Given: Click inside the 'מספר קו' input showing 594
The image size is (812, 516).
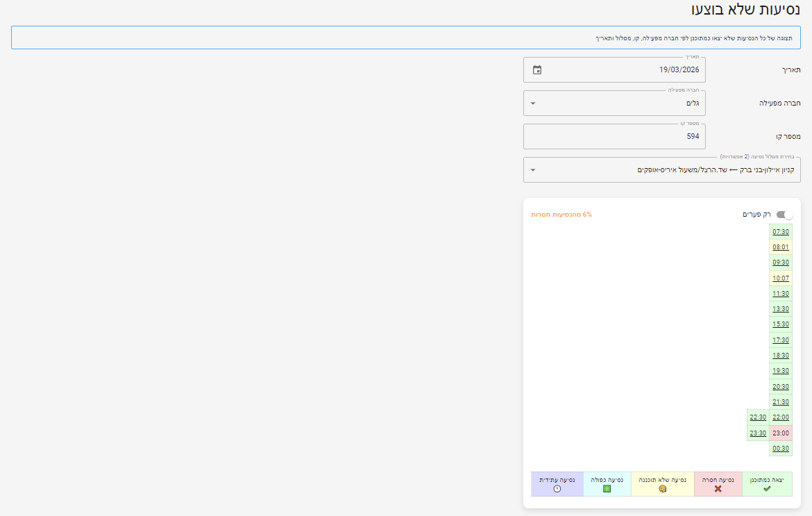Looking at the screenshot, I should [x=614, y=136].
